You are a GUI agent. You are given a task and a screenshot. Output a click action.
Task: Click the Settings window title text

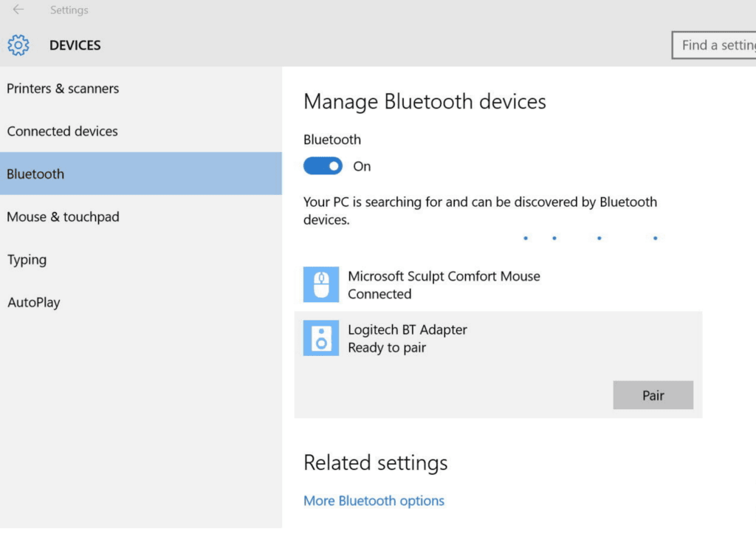coord(69,10)
